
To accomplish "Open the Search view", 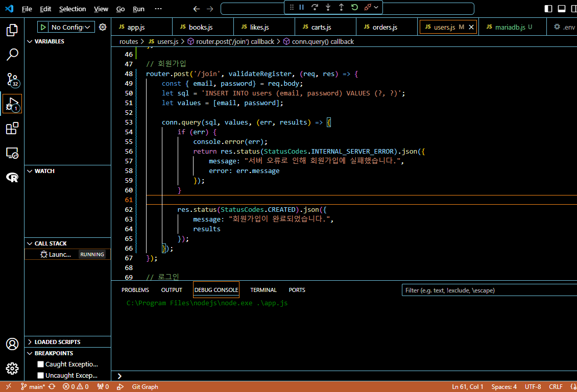I will tap(12, 55).
